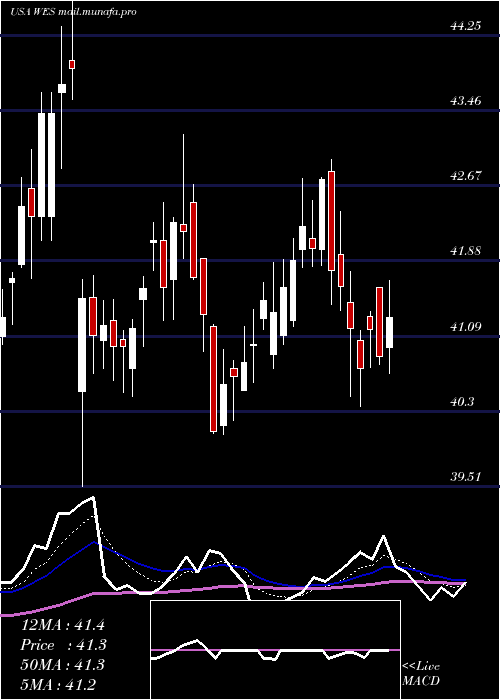
Task: Click the '12MA : 41.4' readout
Action: click(62, 625)
